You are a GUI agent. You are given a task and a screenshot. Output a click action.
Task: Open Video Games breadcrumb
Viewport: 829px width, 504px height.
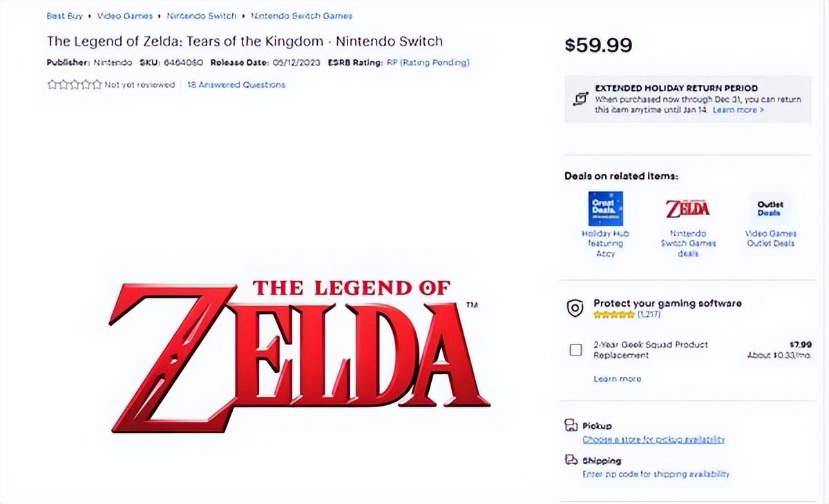[124, 15]
